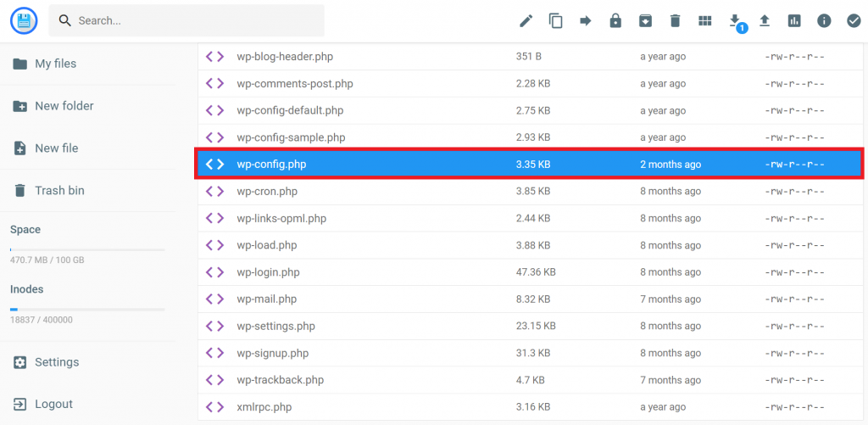Click the code icon beside wp-settings.php
Screen dimensions: 868x425
[x=214, y=326]
